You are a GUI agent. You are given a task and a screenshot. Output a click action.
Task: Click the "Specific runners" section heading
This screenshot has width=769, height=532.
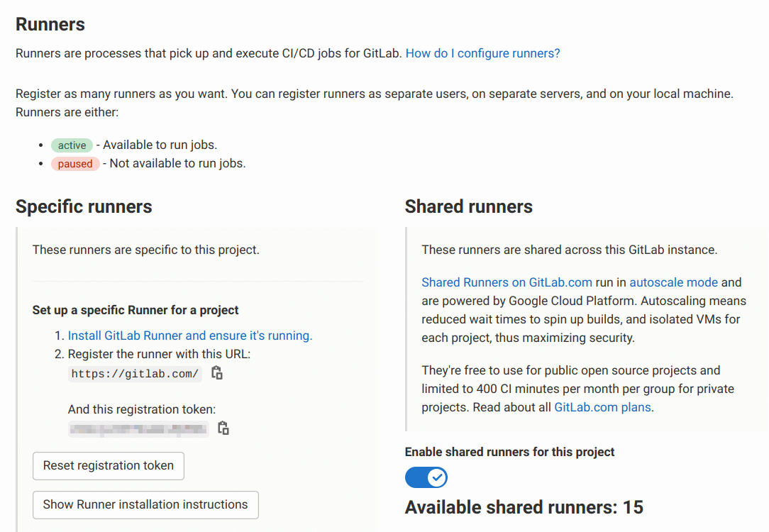(x=84, y=206)
